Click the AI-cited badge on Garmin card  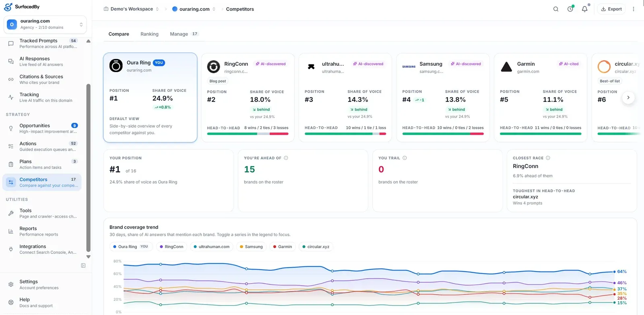(569, 64)
